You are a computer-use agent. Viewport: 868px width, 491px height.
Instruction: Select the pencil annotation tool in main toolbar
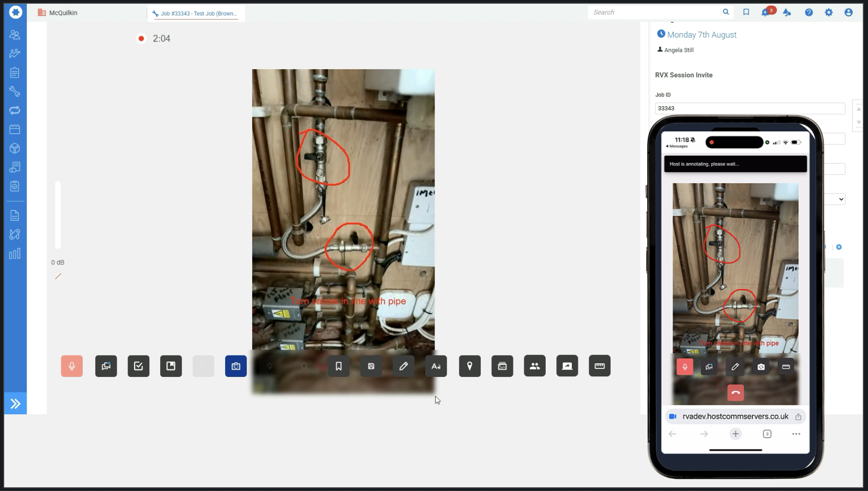click(404, 366)
